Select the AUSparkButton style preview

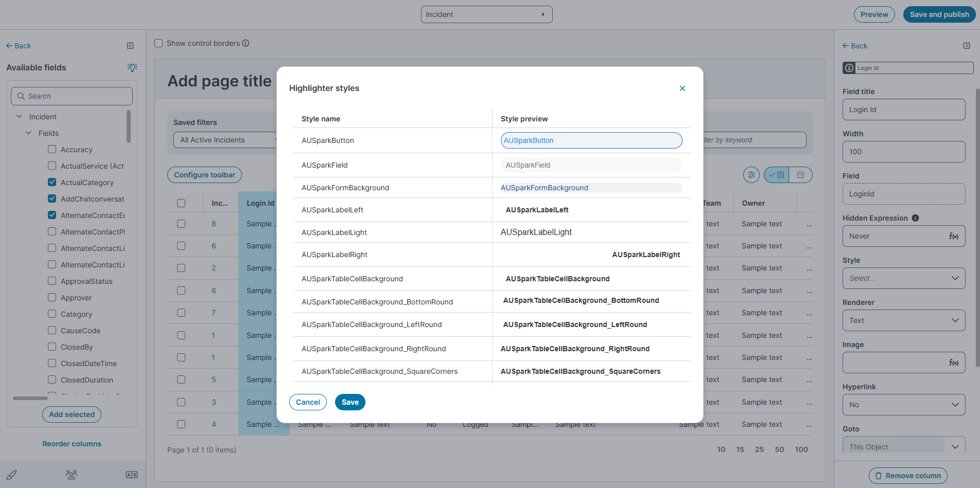pos(591,140)
